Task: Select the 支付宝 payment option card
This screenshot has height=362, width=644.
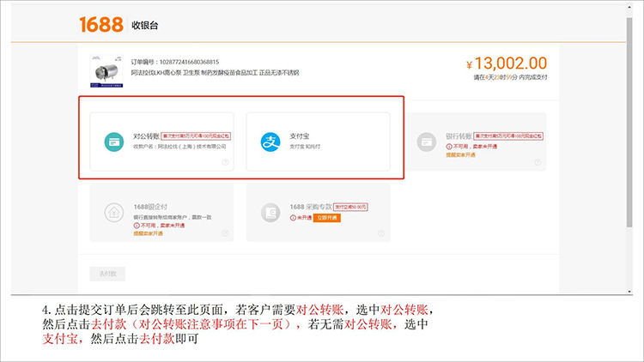Action: 318,142
